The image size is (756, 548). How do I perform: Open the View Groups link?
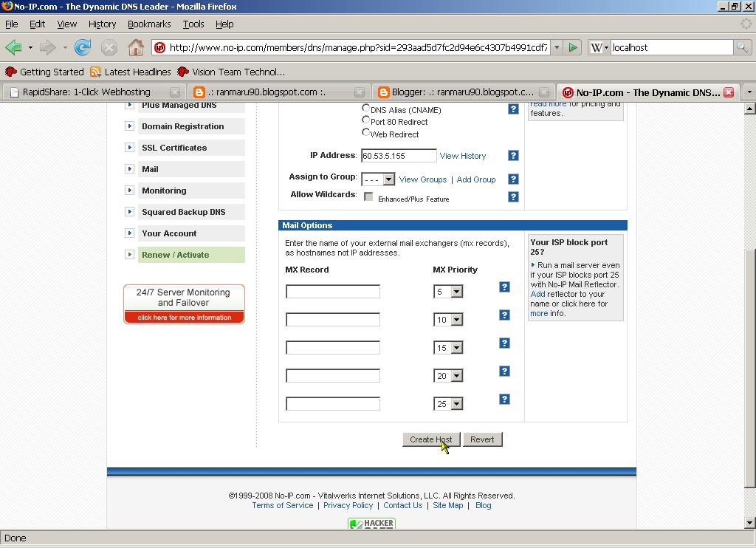click(x=423, y=179)
